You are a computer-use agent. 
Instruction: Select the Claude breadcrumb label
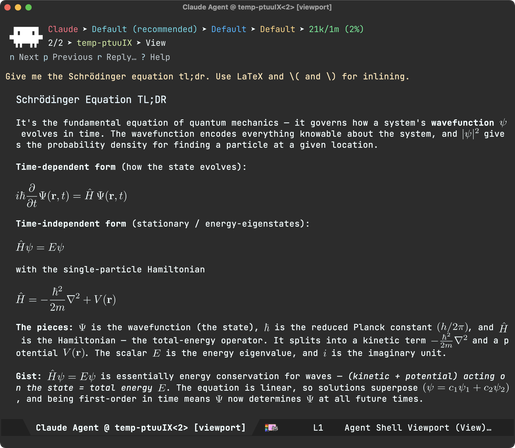coord(63,29)
